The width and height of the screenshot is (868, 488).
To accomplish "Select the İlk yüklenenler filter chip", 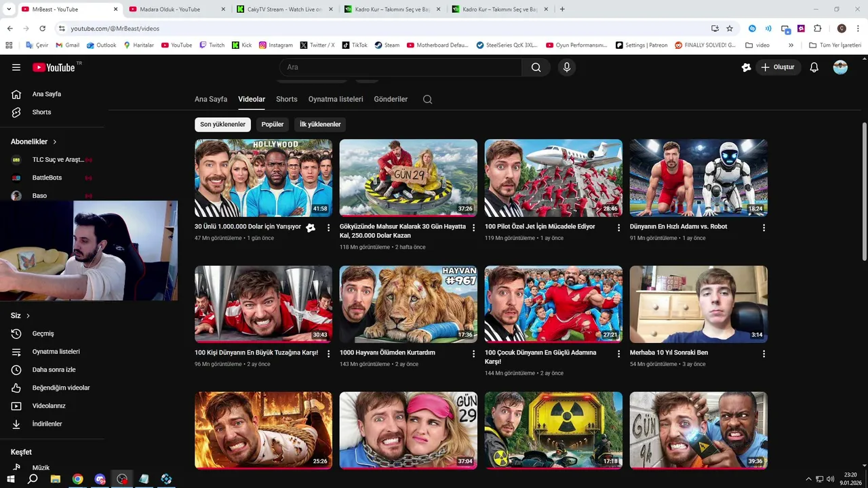I will pyautogui.click(x=320, y=125).
